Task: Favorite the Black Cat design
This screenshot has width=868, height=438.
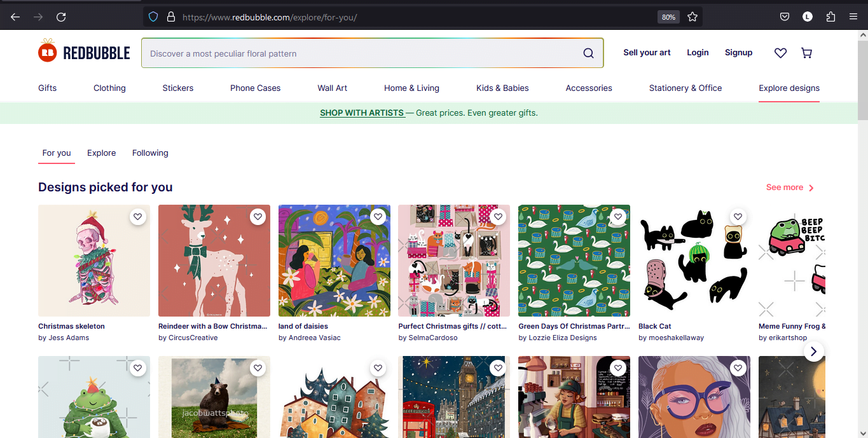Action: (x=738, y=216)
